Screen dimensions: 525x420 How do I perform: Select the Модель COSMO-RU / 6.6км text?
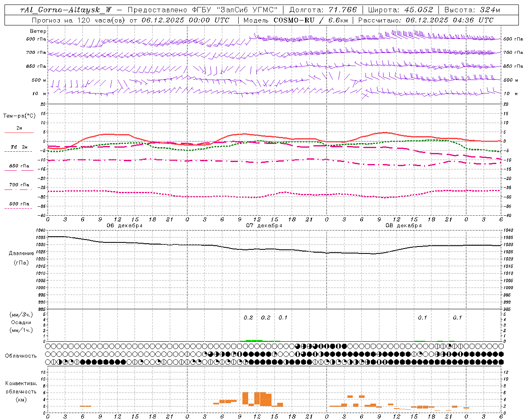pos(296,20)
